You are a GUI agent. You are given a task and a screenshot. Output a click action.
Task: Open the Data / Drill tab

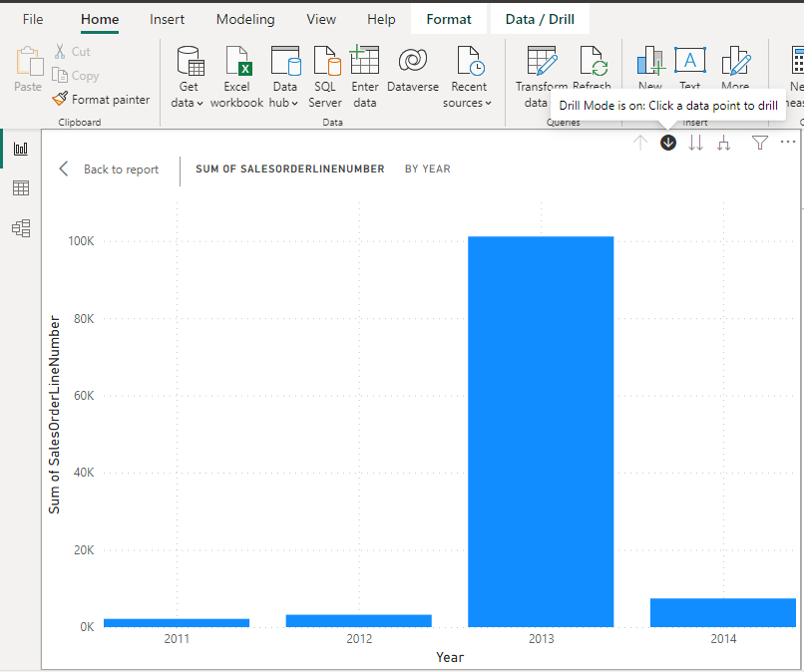click(540, 20)
